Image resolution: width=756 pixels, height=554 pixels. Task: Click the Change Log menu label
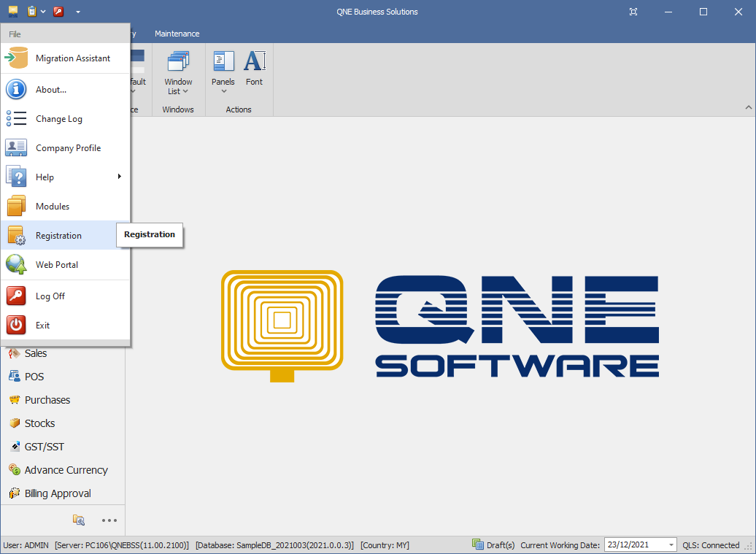(59, 119)
